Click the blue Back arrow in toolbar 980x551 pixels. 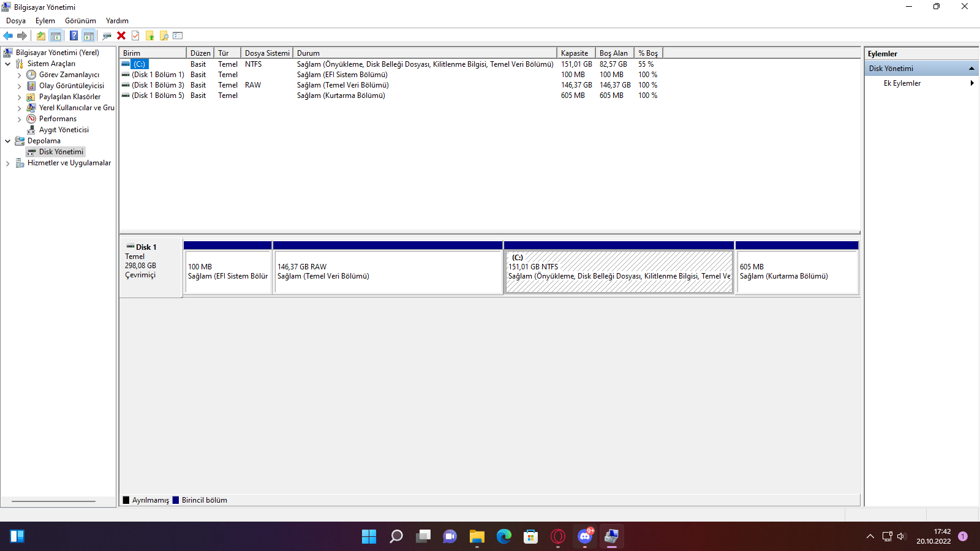[8, 36]
